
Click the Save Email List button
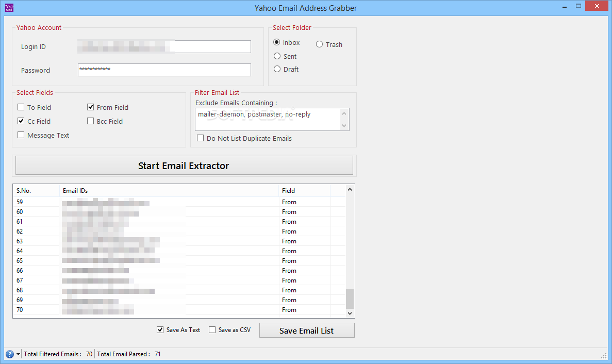coord(307,330)
